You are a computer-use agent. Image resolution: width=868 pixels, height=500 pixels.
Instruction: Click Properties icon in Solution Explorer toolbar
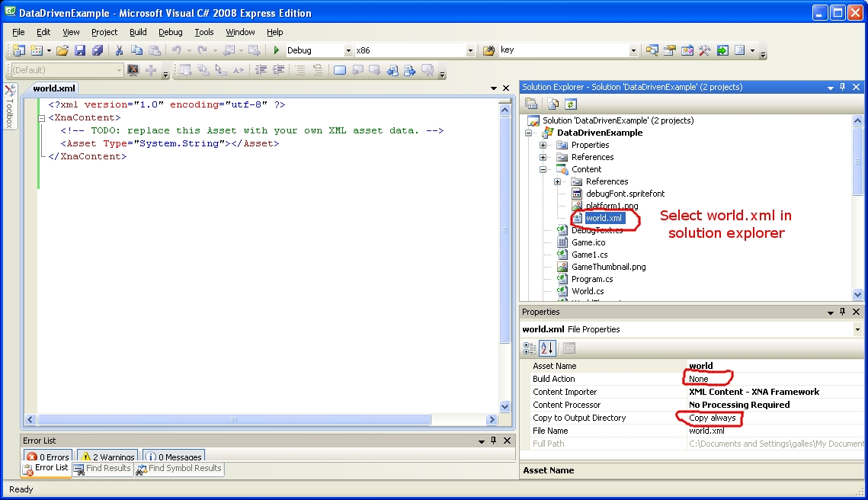pyautogui.click(x=531, y=104)
